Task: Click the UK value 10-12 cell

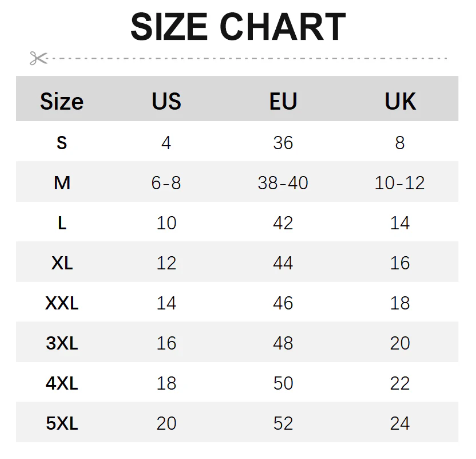Action: (400, 183)
